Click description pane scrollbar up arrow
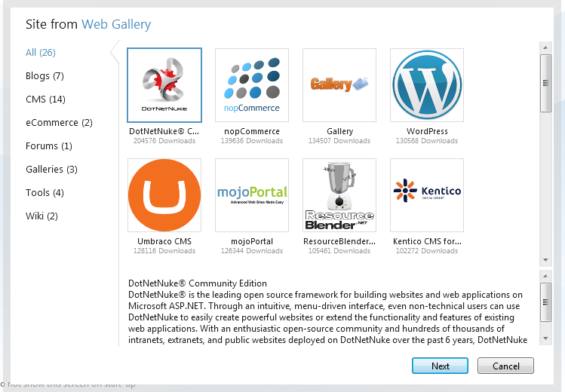Screen dimensions: 565x392 tap(545, 276)
